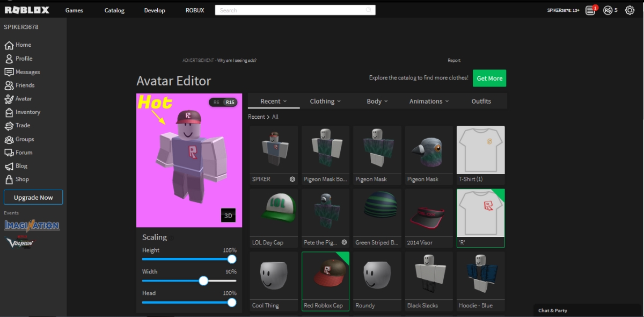Open the Voltron event banner

(x=20, y=242)
